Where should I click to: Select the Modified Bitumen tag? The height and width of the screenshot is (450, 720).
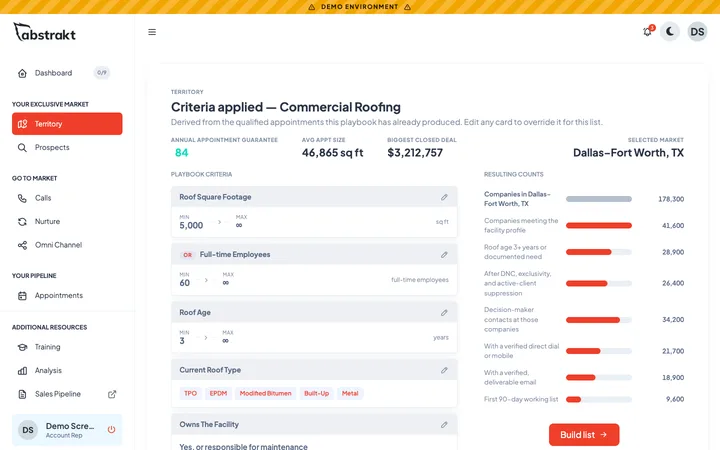point(265,394)
